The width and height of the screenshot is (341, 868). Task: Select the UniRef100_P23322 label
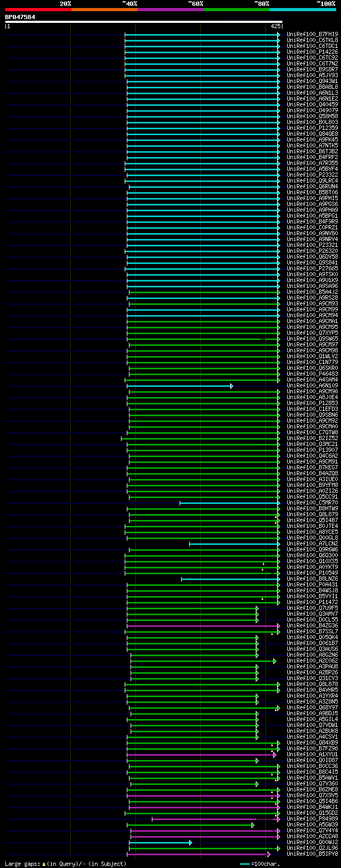[312, 175]
